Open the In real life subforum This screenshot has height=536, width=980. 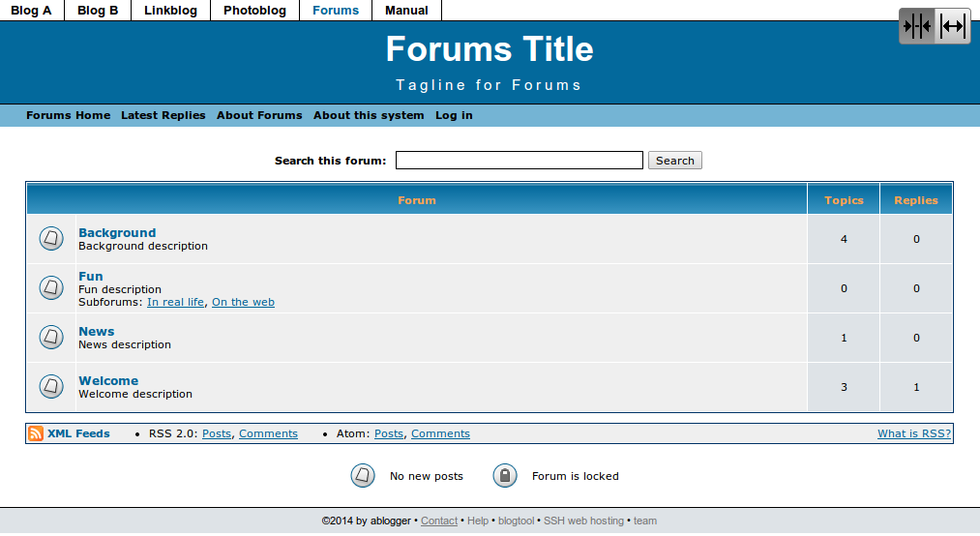(176, 302)
